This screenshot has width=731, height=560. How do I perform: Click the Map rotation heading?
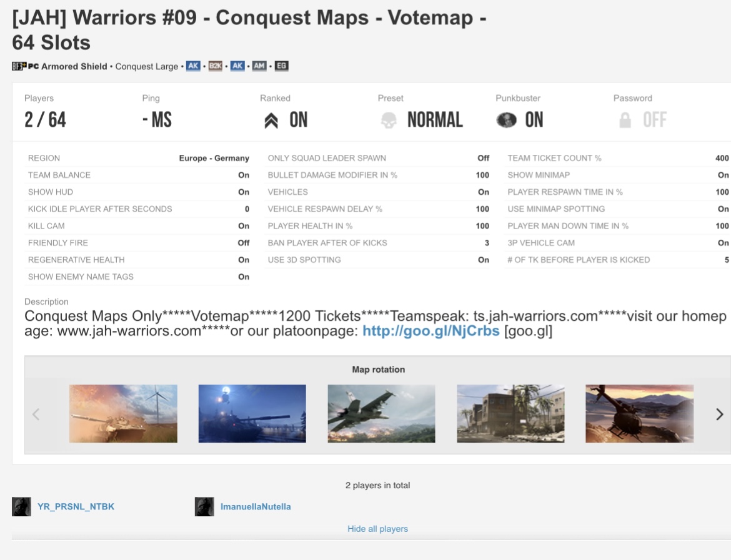pyautogui.click(x=379, y=370)
